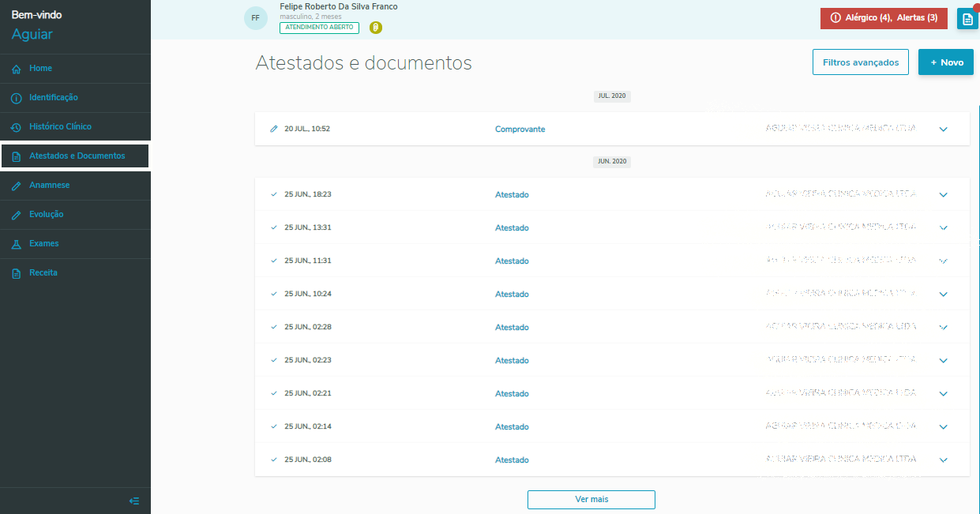The image size is (980, 514).
Task: Open the Alérgico and Alertas warning banner
Action: click(883, 17)
